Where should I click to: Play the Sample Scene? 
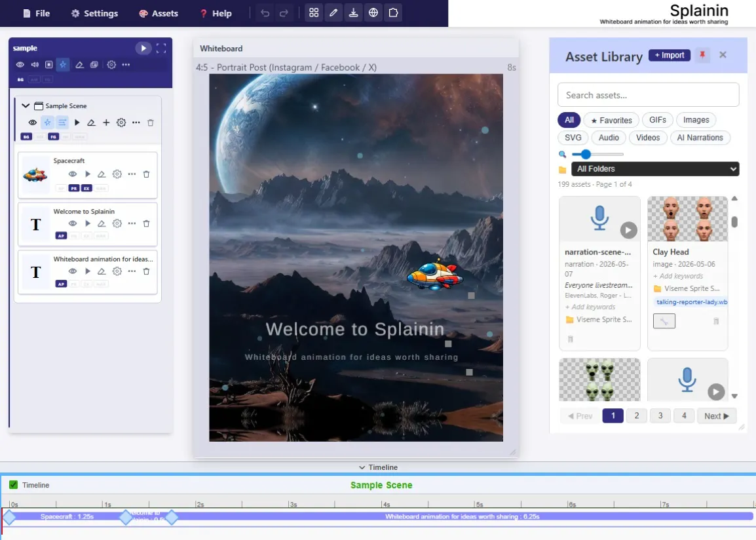(x=77, y=123)
